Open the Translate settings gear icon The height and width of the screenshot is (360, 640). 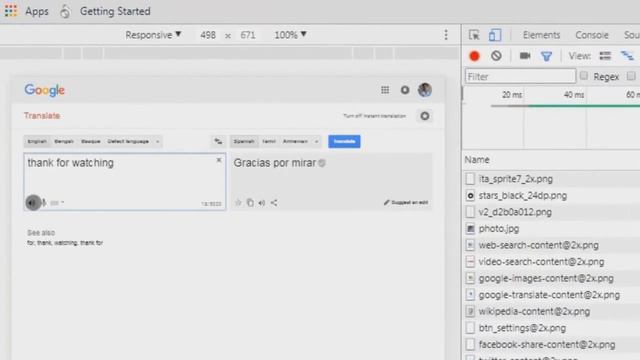tap(424, 116)
